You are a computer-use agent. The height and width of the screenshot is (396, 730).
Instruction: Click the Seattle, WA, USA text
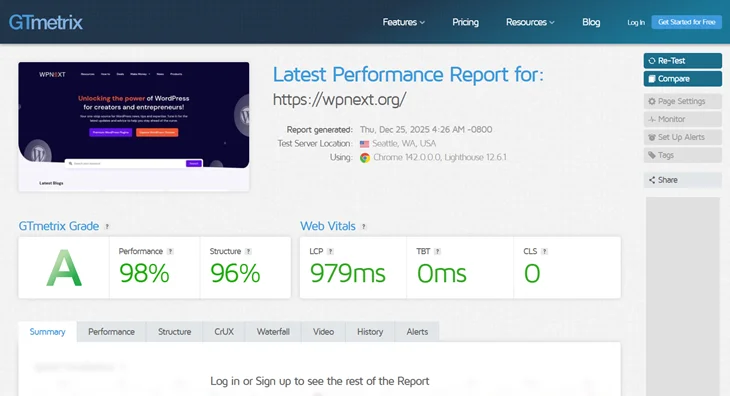404,143
